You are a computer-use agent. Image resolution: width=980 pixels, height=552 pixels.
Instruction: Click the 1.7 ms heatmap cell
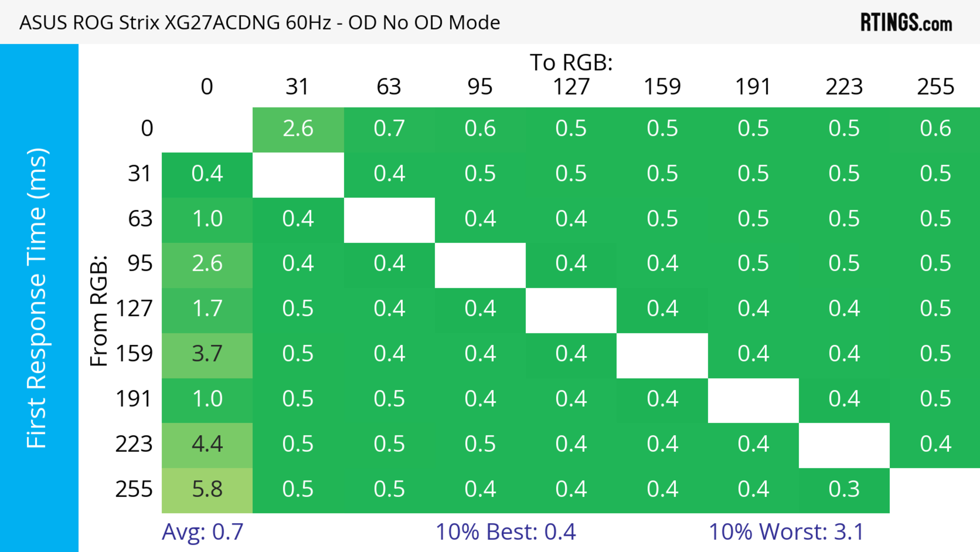(x=207, y=309)
